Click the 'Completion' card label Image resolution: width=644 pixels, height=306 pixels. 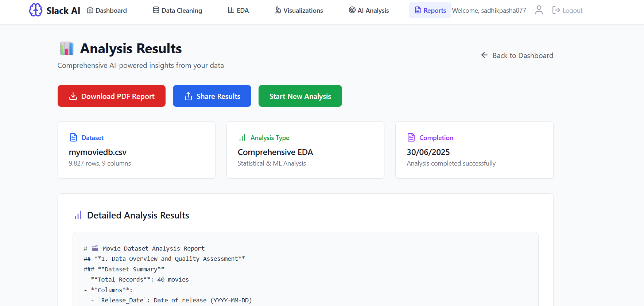coord(436,138)
